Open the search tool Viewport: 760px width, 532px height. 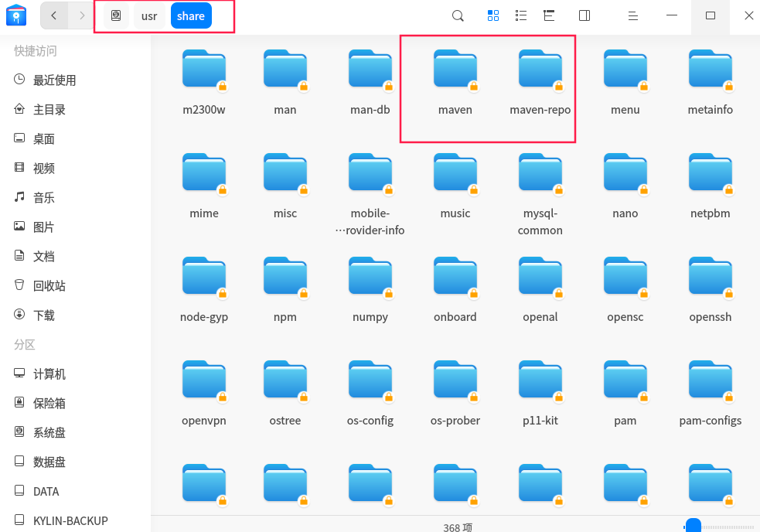(x=458, y=16)
